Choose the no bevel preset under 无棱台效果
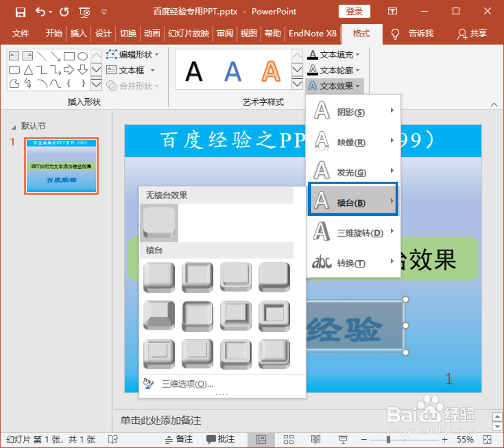This screenshot has height=448, width=504. (159, 223)
